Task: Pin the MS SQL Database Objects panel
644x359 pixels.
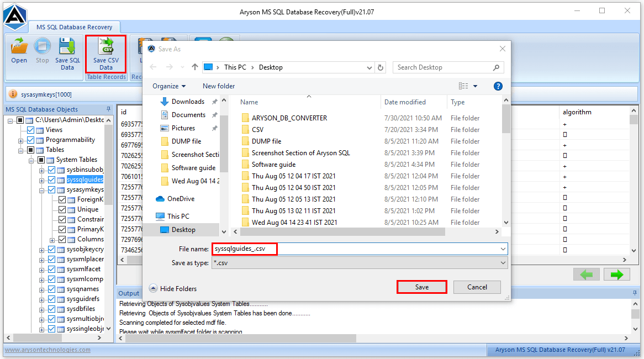Action: 108,109
